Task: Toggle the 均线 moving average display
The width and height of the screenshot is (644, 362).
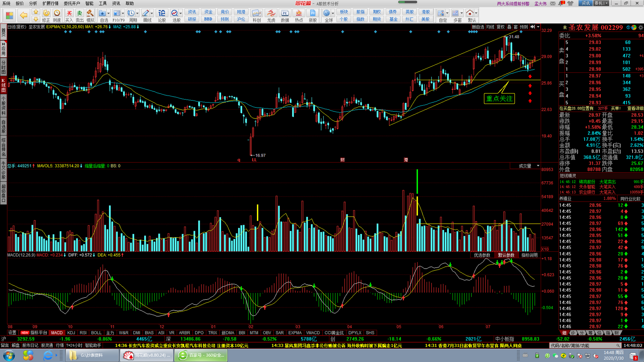Action: click(490, 27)
